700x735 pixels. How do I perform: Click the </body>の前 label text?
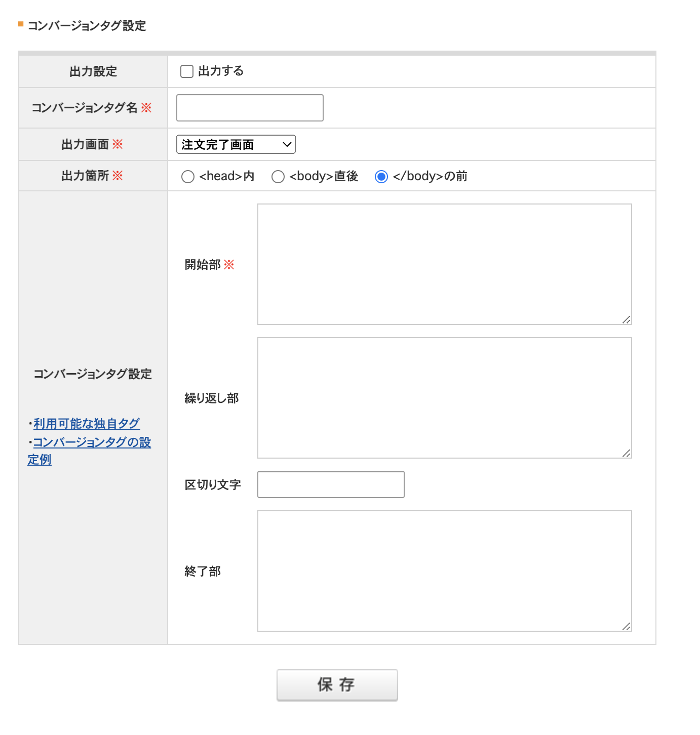(x=430, y=176)
